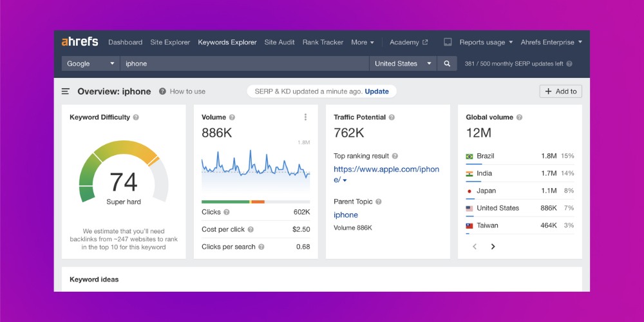Click the Keyword Difficulty gauge

click(124, 173)
